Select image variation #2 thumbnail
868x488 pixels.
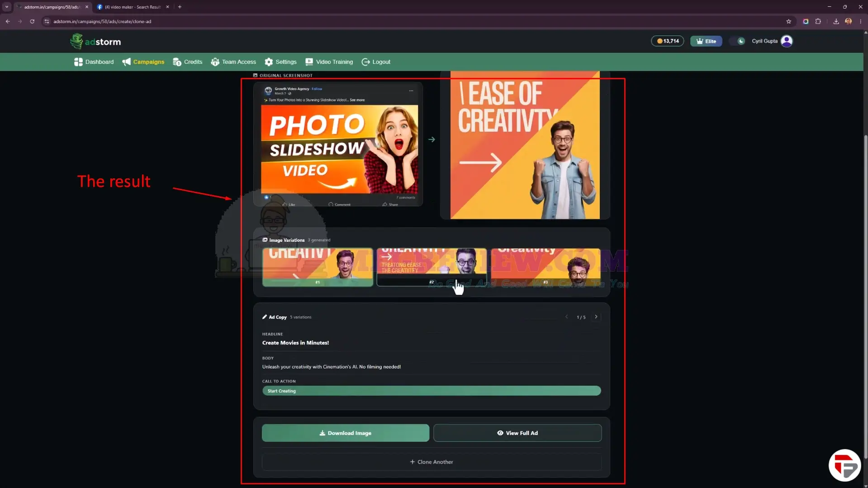[432, 267]
